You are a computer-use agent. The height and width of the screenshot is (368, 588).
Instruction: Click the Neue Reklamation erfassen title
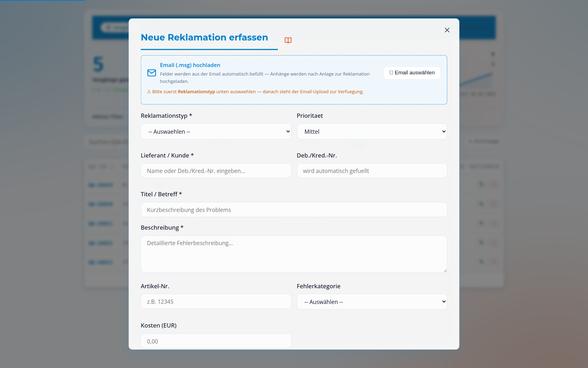204,37
